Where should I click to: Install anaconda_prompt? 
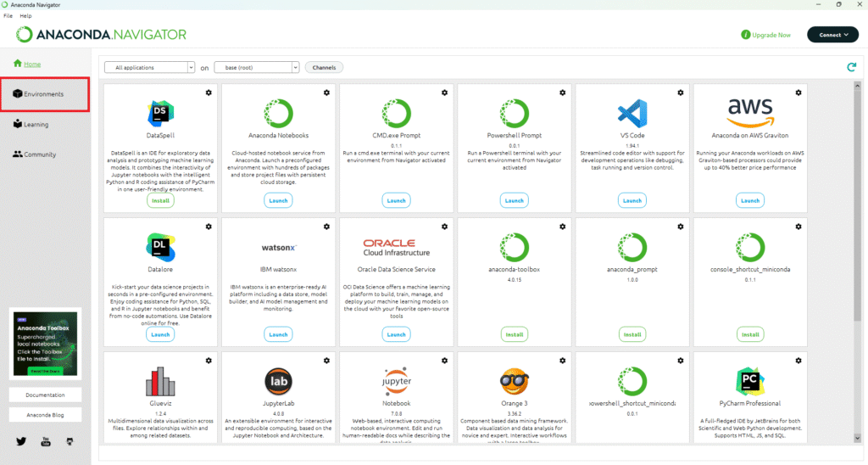[632, 335]
